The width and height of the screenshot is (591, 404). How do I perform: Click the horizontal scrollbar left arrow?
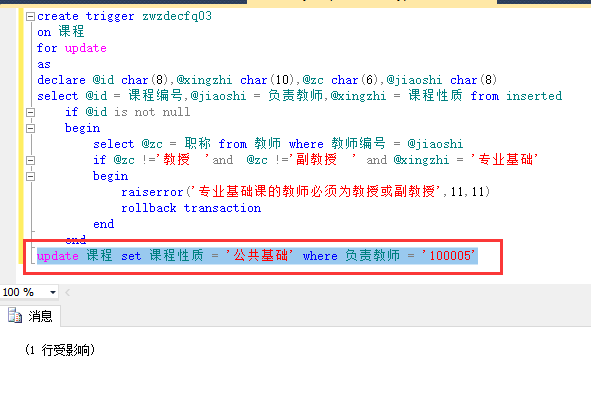[x=67, y=292]
